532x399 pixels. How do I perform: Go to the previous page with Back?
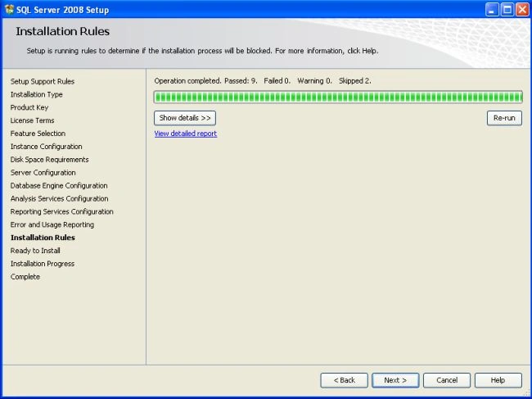point(344,380)
